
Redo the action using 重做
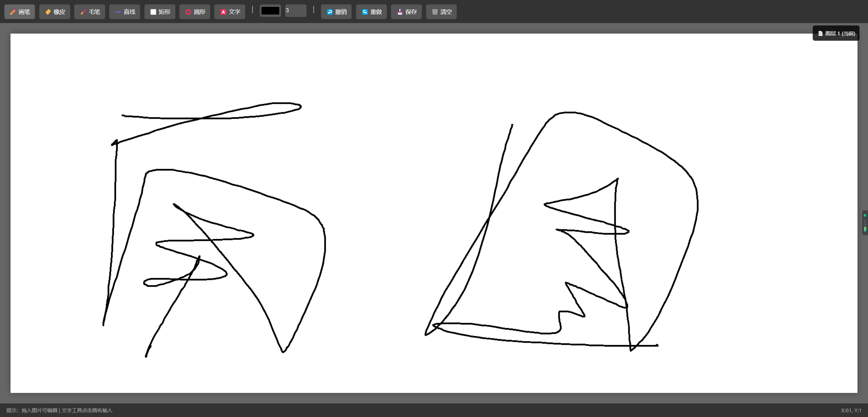click(371, 12)
